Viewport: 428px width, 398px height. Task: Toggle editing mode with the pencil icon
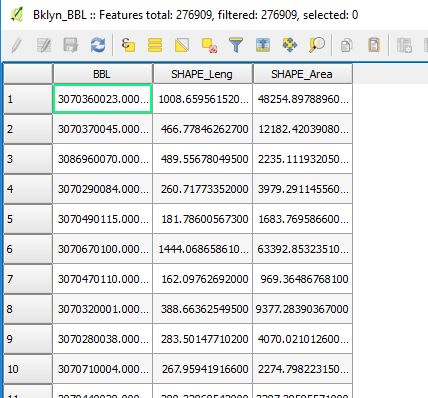click(16, 45)
